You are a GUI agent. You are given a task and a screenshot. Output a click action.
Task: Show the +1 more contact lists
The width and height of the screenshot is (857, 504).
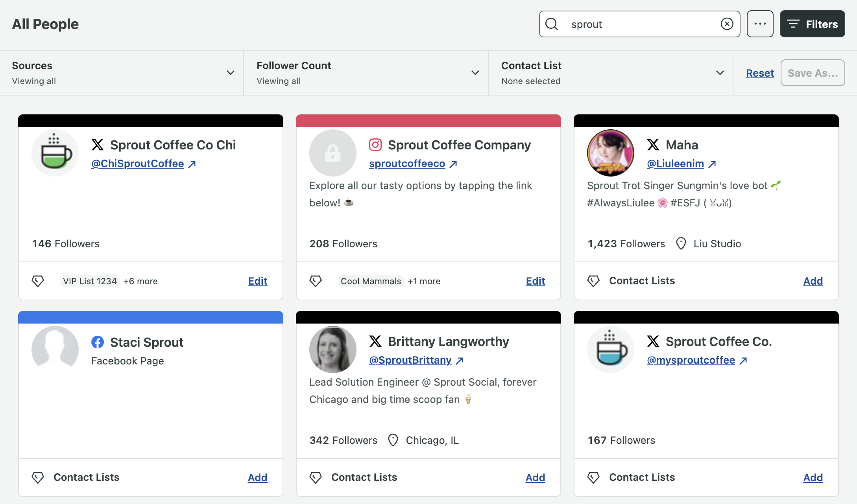(424, 281)
